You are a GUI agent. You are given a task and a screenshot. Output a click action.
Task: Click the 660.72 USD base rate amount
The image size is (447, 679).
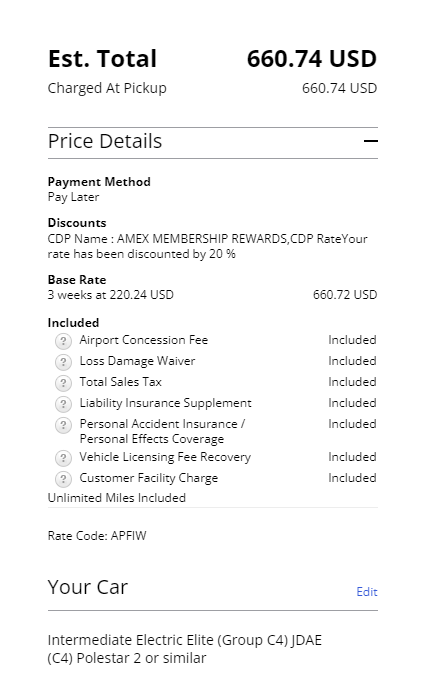point(345,295)
